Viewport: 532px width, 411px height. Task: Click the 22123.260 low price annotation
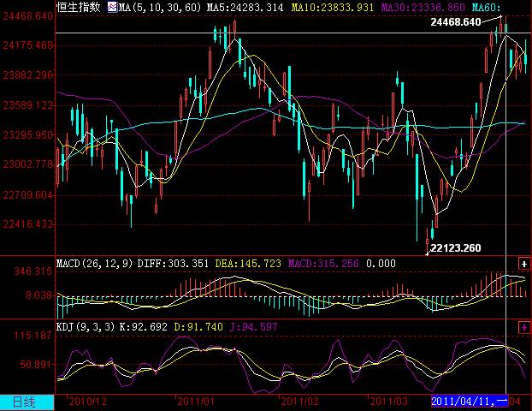click(x=456, y=248)
